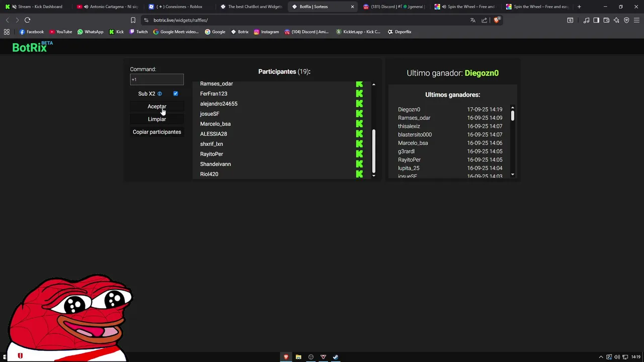Go back with the browser back arrow
644x362 pixels.
(x=7, y=20)
